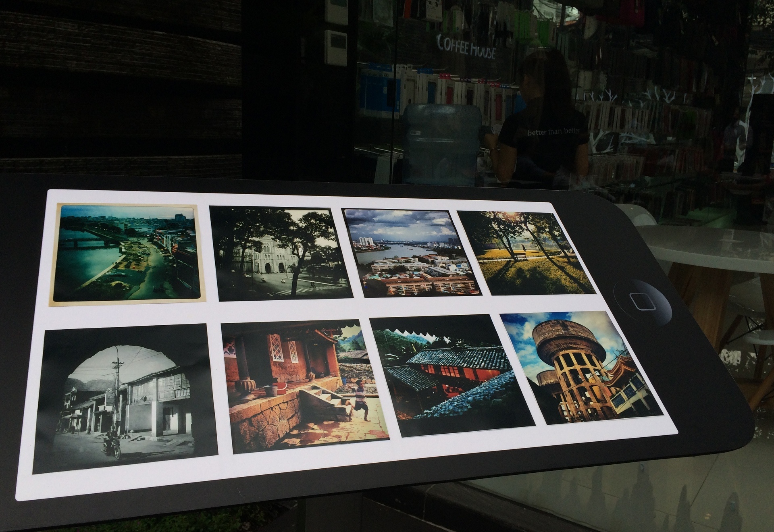Click the 'better than better' shirt text
The height and width of the screenshot is (532, 774).
pyautogui.click(x=553, y=132)
